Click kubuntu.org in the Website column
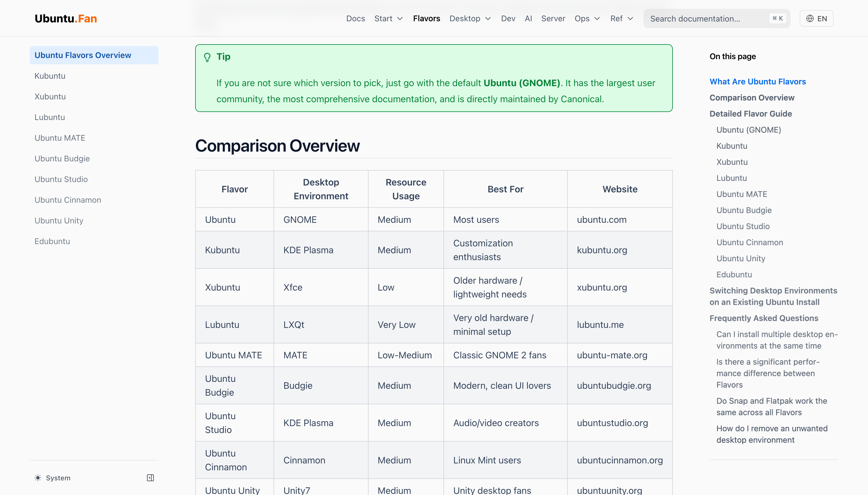 pos(602,250)
